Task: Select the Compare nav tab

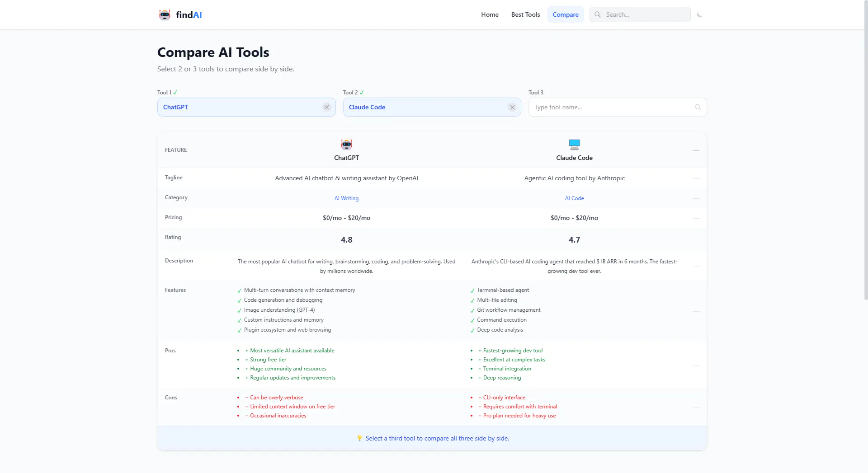Action: pyautogui.click(x=566, y=14)
